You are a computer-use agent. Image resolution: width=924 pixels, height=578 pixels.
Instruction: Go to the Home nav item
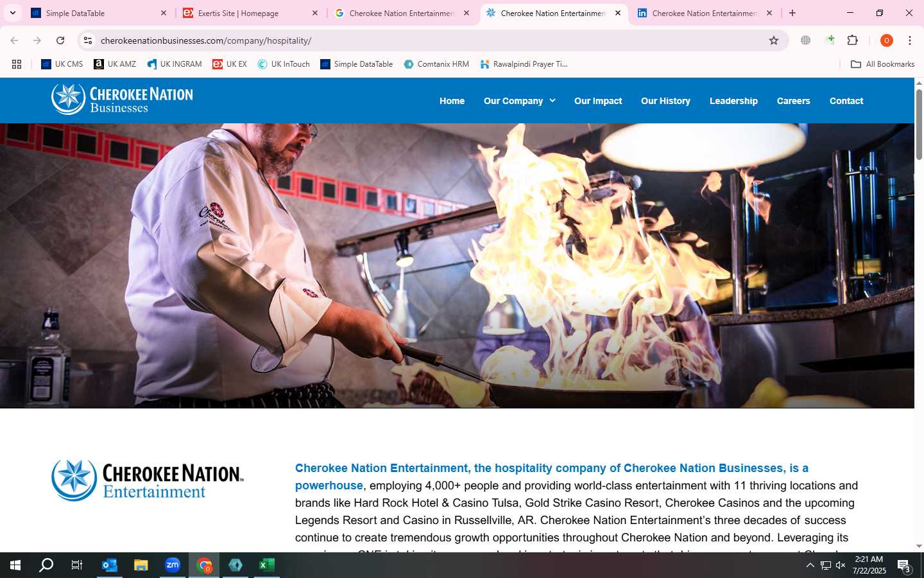pyautogui.click(x=452, y=101)
